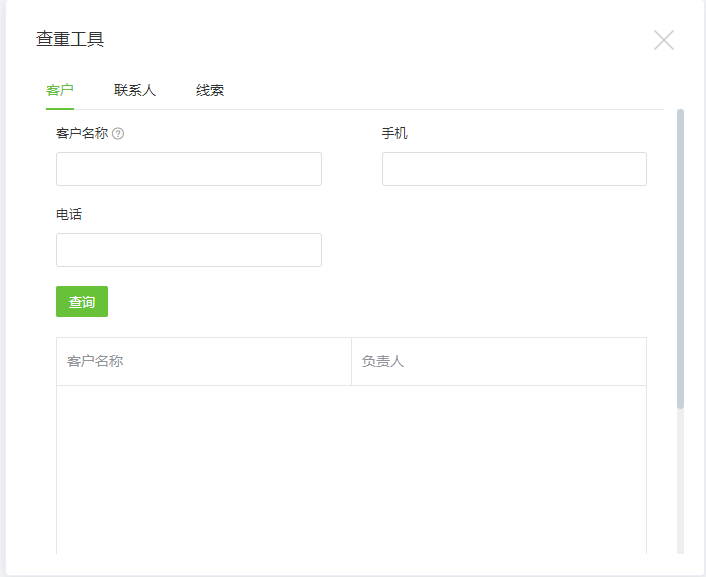Click the dialog's vertical scrollbar thumb
This screenshot has width=706, height=577.
(x=680, y=259)
